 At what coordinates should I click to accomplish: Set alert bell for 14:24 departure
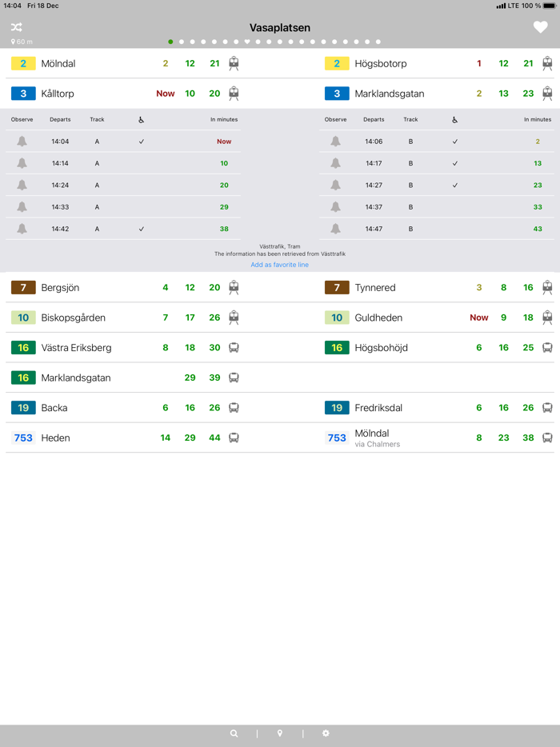(22, 186)
